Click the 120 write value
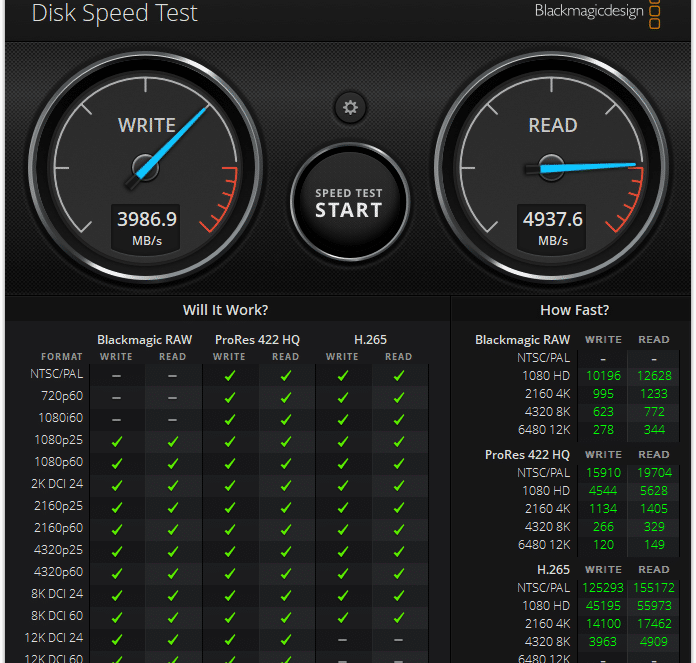Image resolution: width=696 pixels, height=663 pixels. click(x=603, y=545)
